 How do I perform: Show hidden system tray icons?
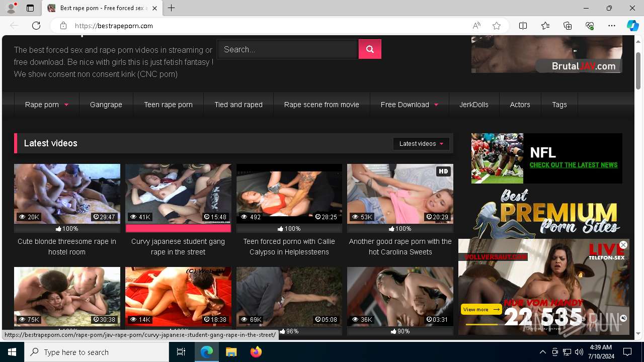click(x=543, y=352)
